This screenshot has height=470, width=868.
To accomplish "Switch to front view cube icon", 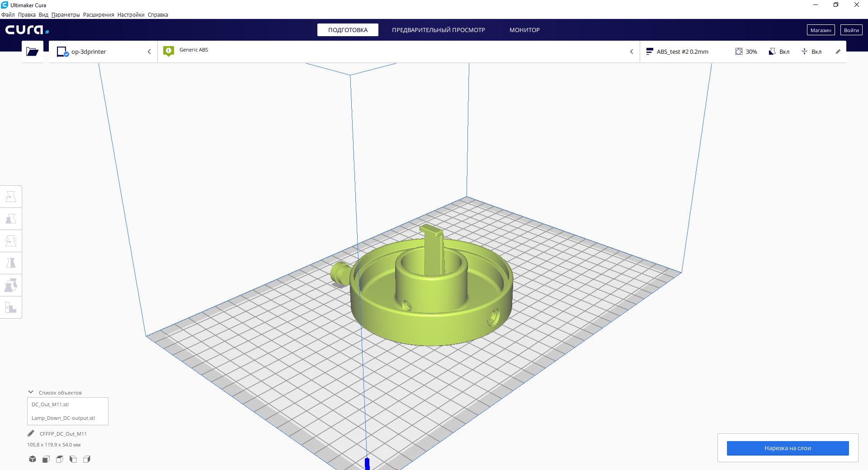I will click(x=46, y=459).
